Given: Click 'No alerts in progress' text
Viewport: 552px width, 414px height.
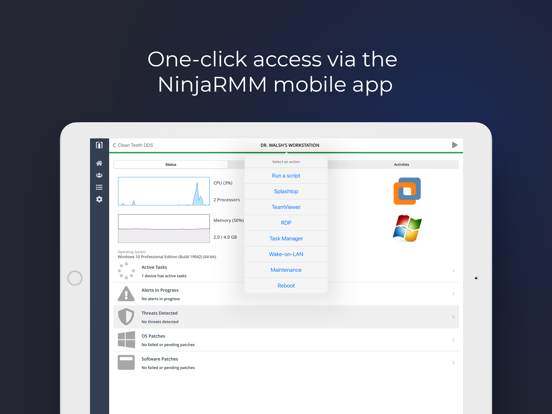Looking at the screenshot, I should tap(161, 299).
